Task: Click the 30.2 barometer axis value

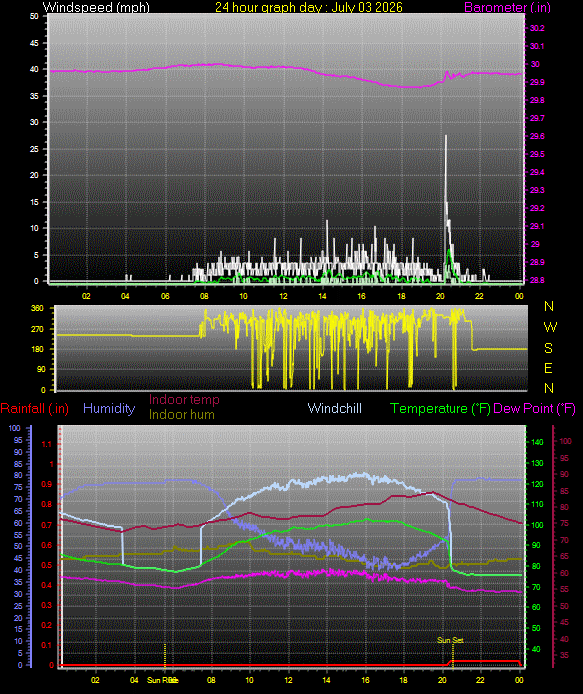Action: click(x=537, y=28)
